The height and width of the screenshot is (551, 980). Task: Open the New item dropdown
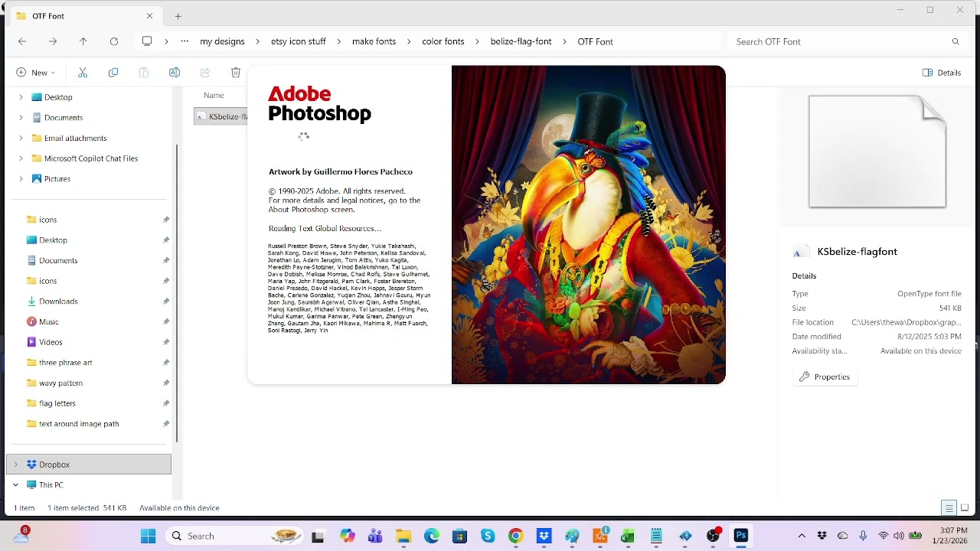[35, 73]
